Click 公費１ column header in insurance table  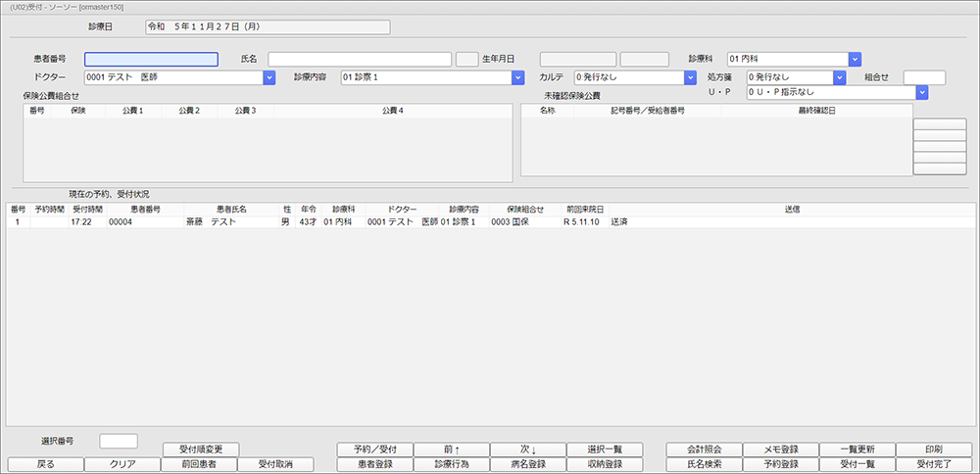[133, 111]
